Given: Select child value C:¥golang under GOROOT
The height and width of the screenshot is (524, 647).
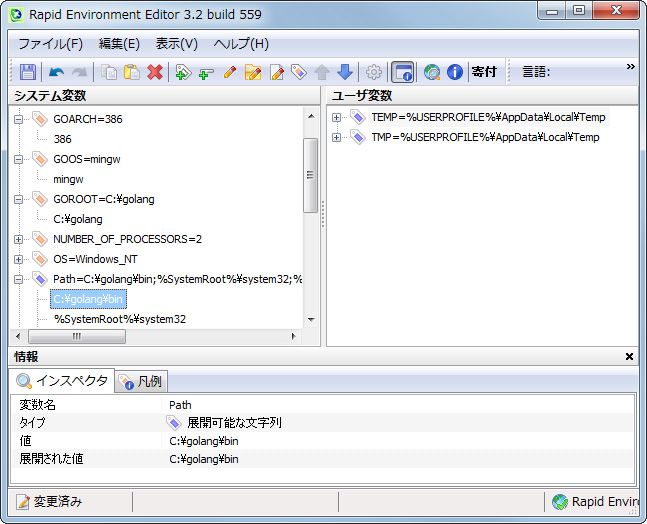Looking at the screenshot, I should [x=78, y=219].
